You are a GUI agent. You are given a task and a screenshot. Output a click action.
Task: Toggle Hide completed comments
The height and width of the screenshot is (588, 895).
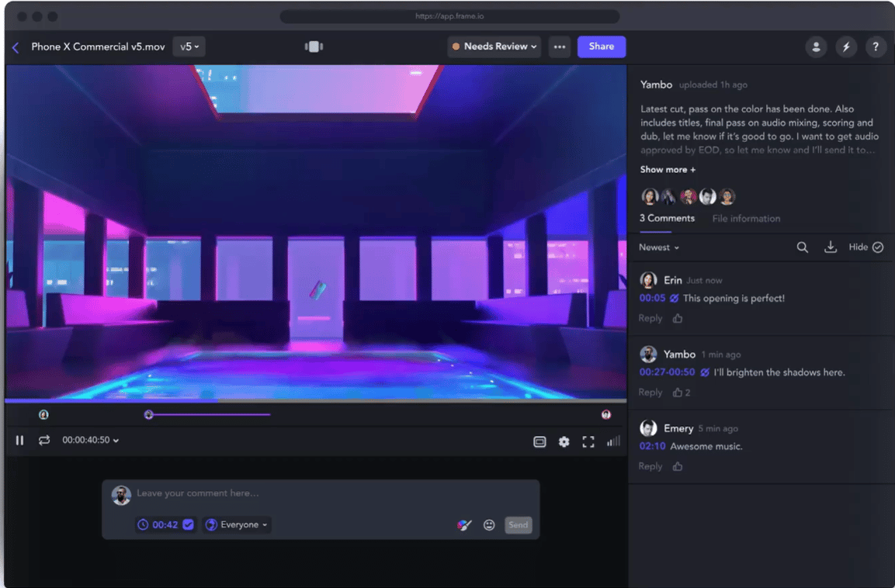click(x=866, y=247)
